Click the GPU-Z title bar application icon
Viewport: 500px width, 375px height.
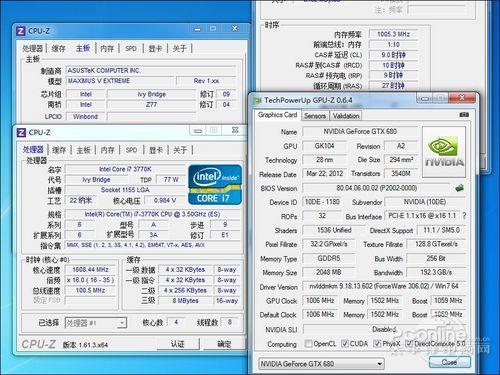(257, 100)
